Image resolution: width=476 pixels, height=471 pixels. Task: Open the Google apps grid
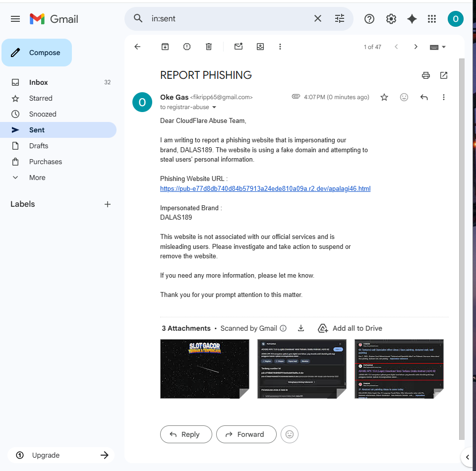click(432, 19)
